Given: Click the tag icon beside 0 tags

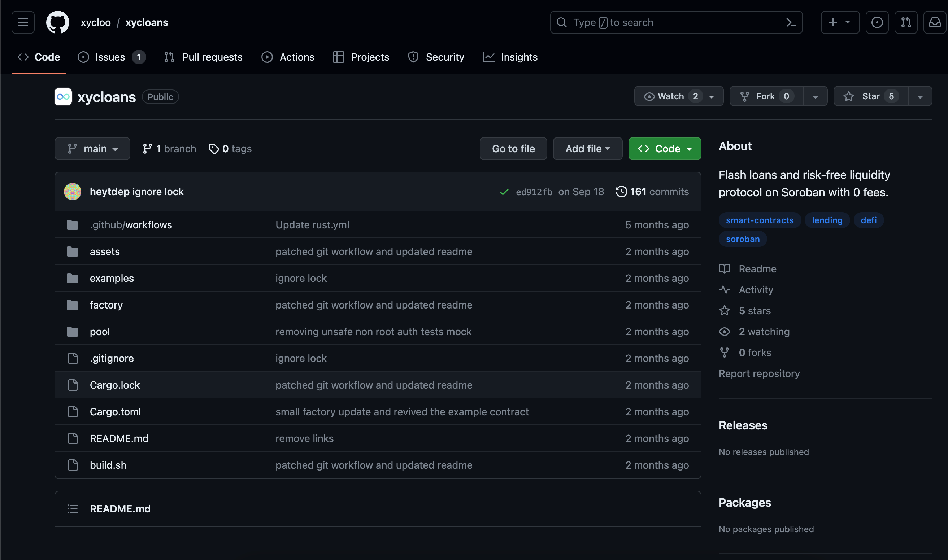Looking at the screenshot, I should click(x=214, y=149).
